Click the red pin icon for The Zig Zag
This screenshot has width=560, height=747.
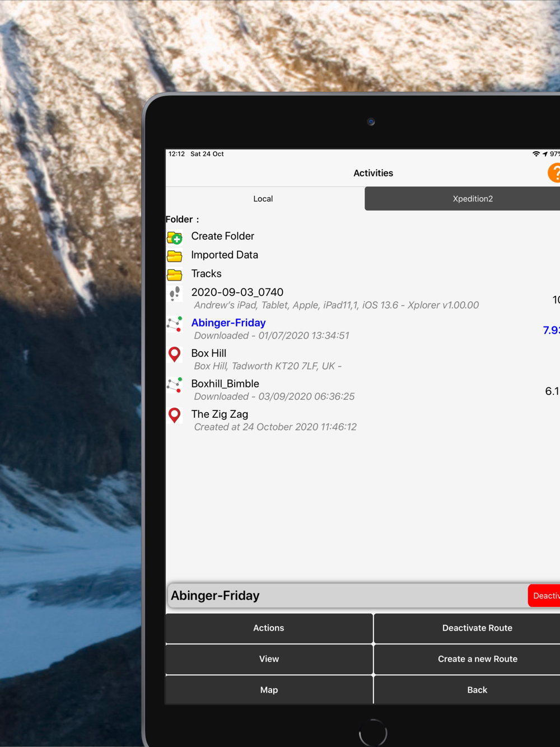point(175,415)
